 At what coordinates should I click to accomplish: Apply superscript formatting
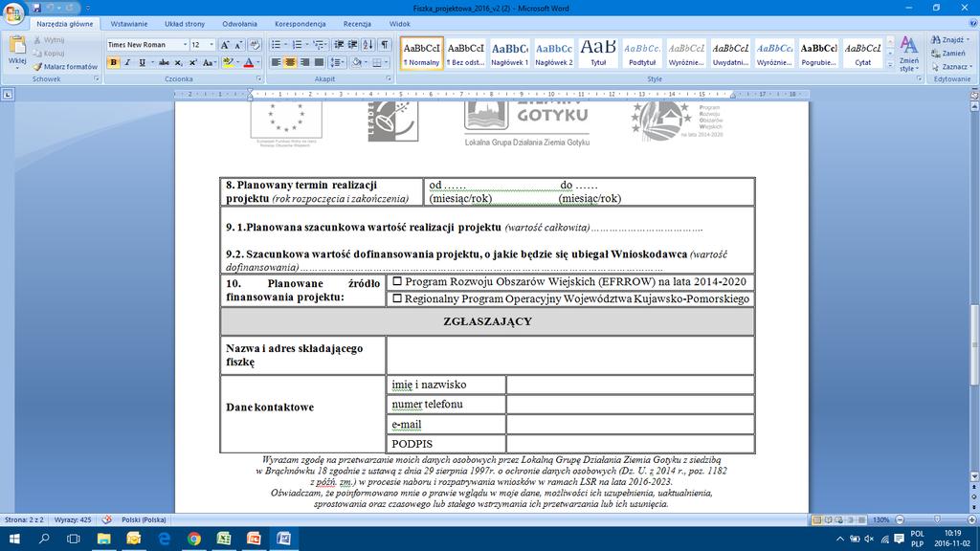tap(193, 62)
